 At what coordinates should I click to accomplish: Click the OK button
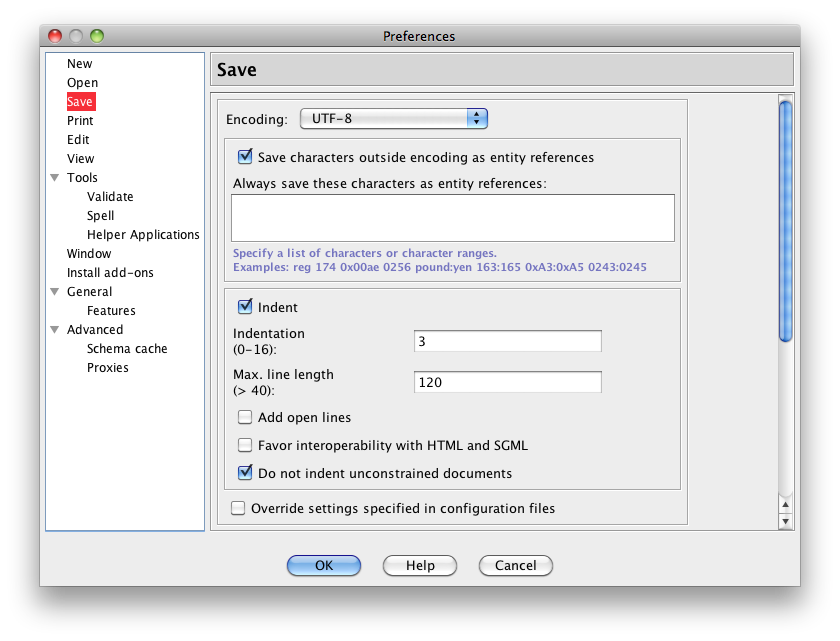324,565
